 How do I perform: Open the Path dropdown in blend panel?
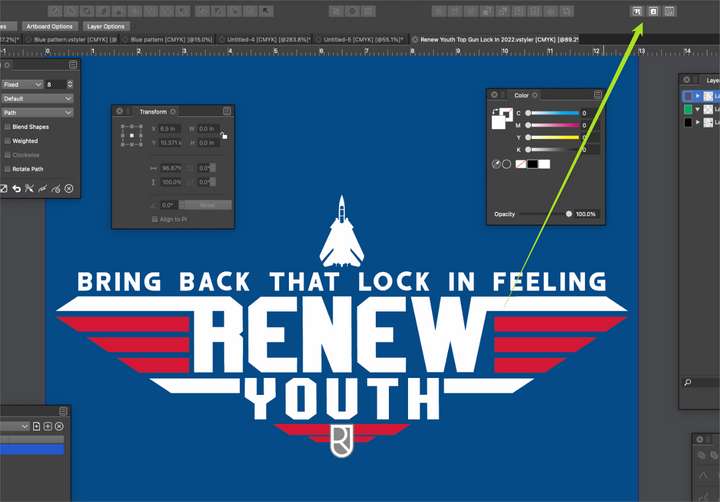(x=37, y=113)
